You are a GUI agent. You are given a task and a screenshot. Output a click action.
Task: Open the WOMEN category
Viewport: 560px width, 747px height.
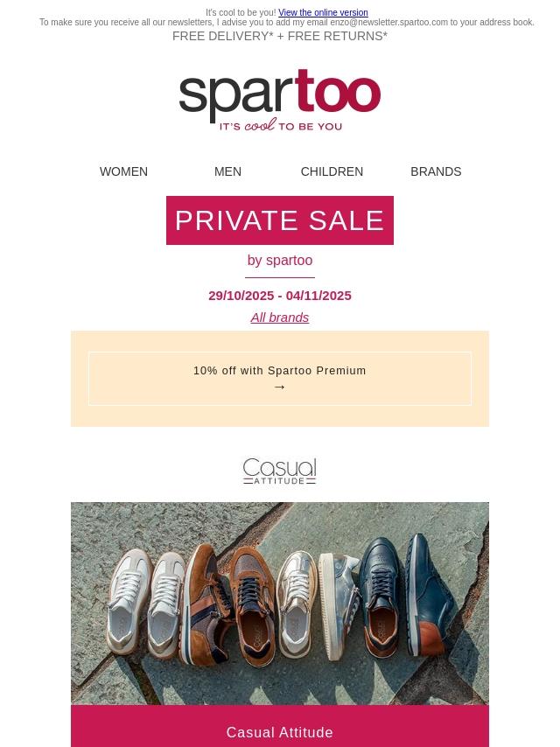[123, 171]
